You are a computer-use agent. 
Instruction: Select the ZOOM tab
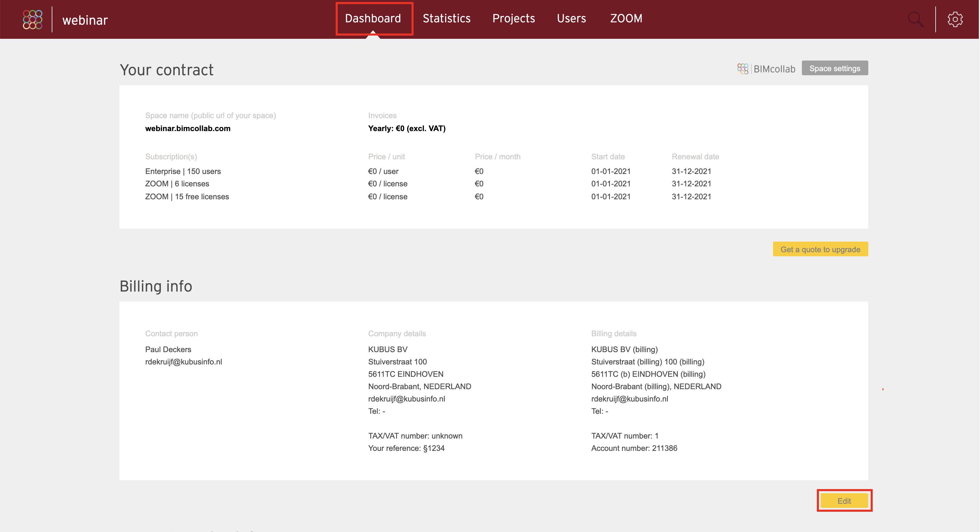(x=626, y=18)
